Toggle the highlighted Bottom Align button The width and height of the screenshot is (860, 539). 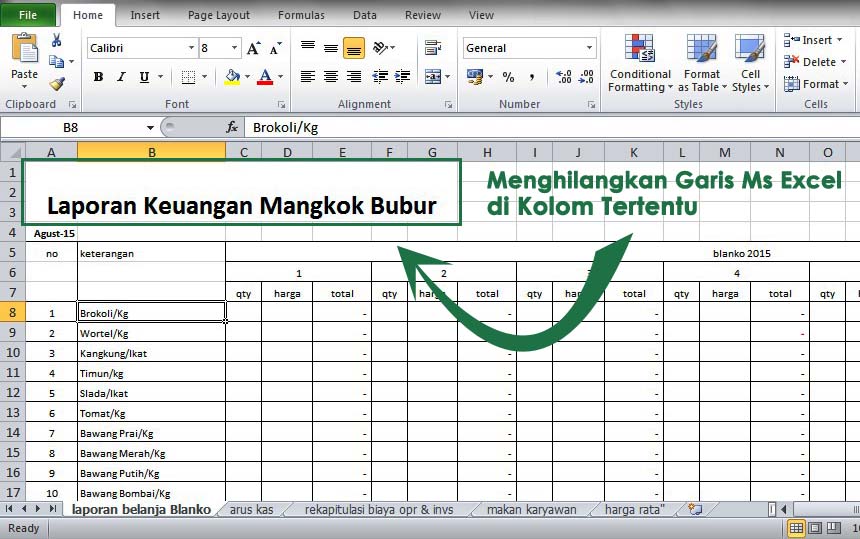point(354,48)
